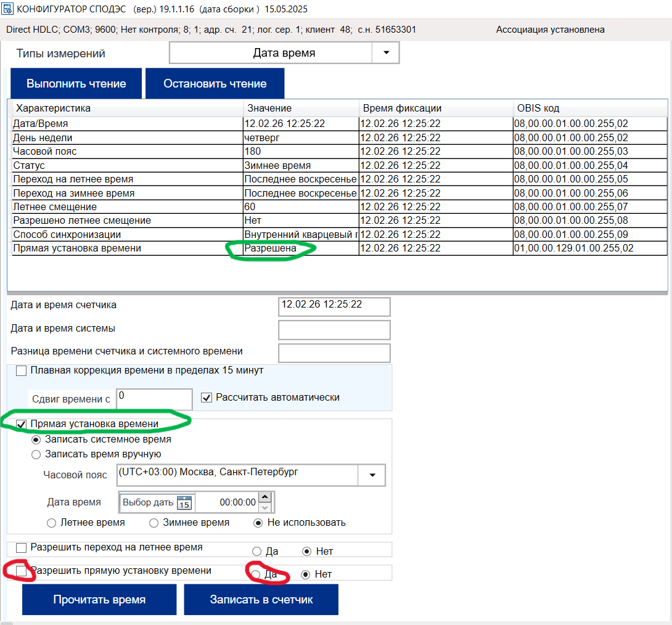Click 'Прочитать время' button

(99, 600)
